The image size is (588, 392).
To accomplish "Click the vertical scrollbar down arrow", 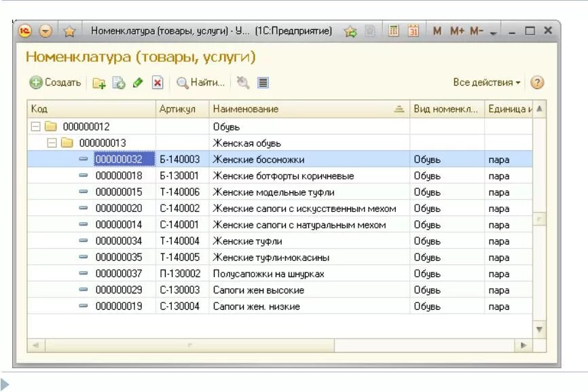I will click(x=539, y=329).
